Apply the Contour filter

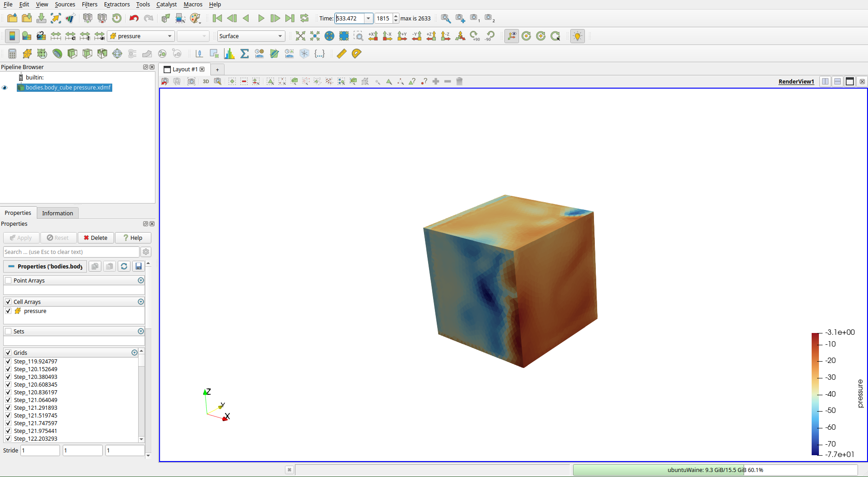[27, 54]
